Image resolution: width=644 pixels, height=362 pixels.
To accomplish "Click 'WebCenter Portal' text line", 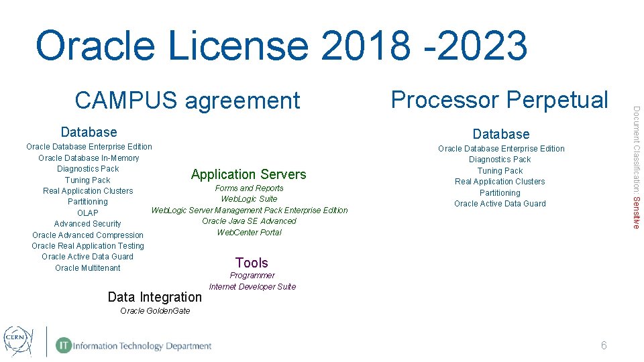I will 250,233.
